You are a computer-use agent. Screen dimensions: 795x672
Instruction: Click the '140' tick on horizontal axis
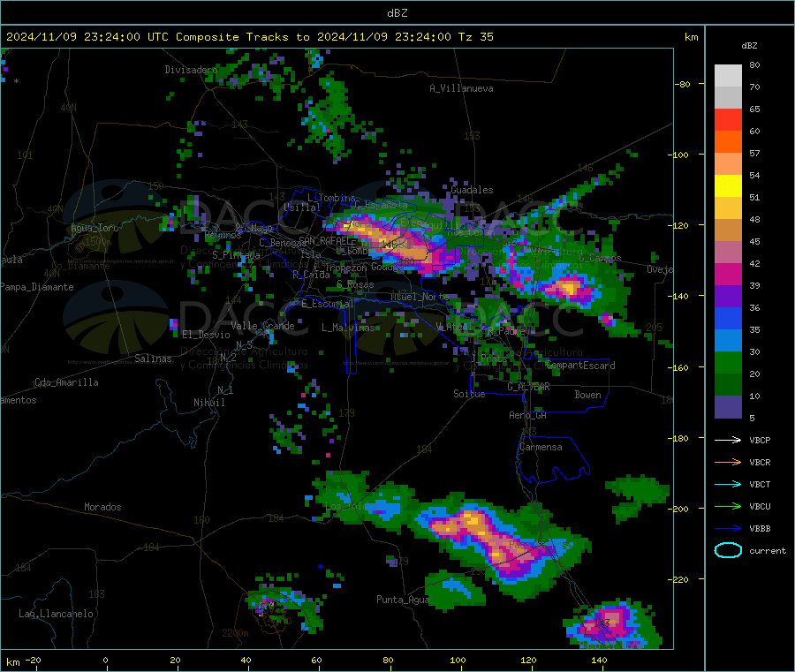[x=599, y=660]
